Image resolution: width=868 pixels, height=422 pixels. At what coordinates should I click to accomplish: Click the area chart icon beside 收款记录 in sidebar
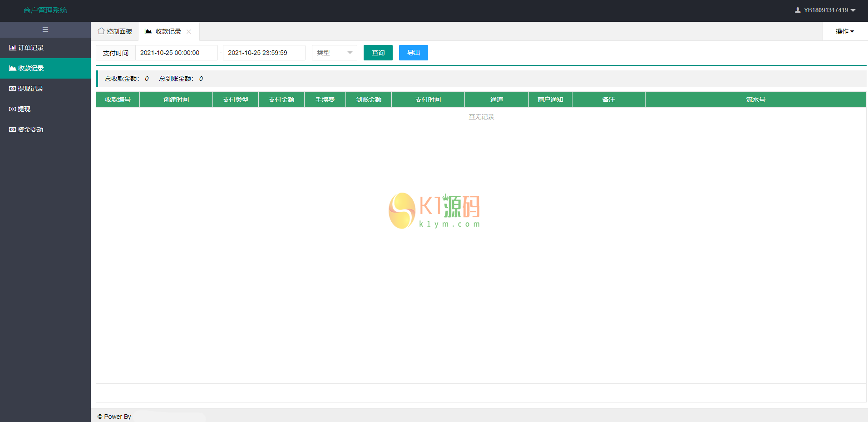[12, 68]
